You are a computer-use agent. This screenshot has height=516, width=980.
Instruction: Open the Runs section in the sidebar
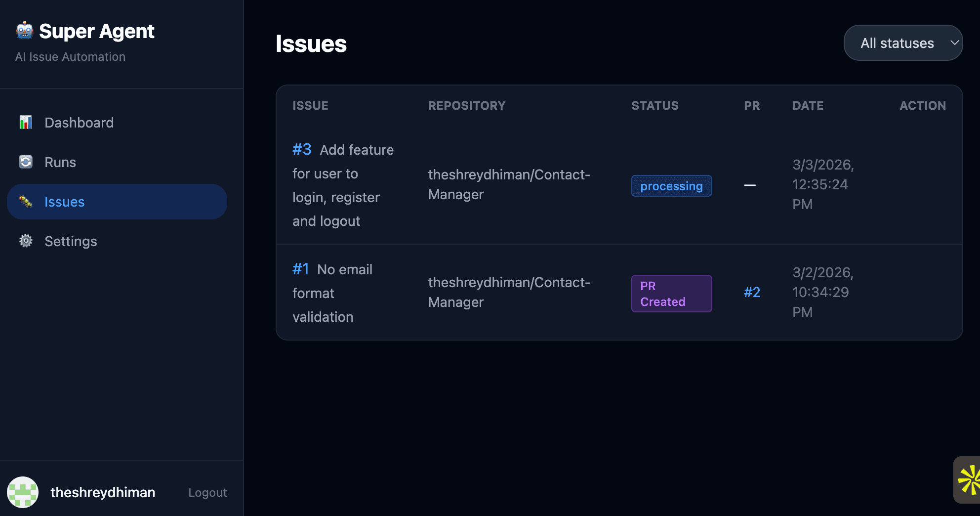pyautogui.click(x=60, y=162)
